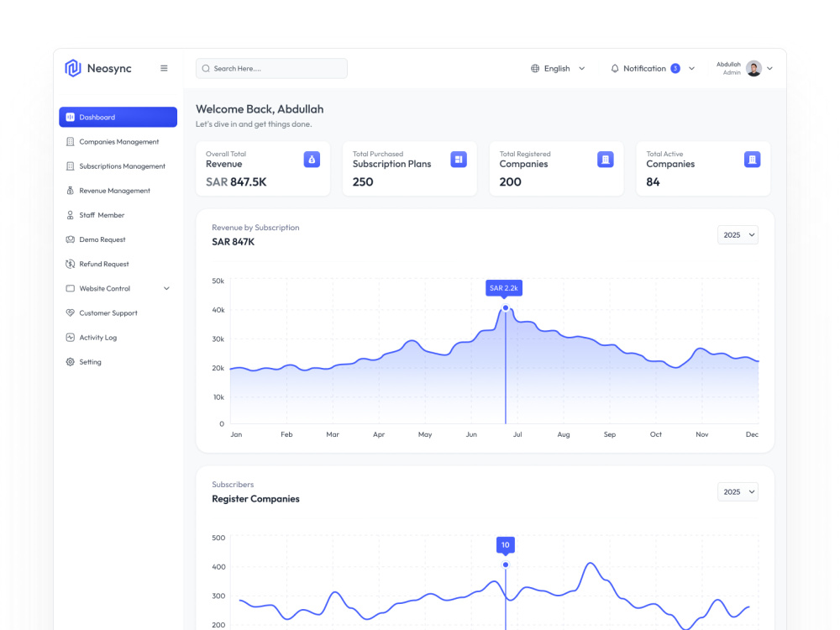
Task: Expand the English dropdown chevron
Action: (582, 69)
